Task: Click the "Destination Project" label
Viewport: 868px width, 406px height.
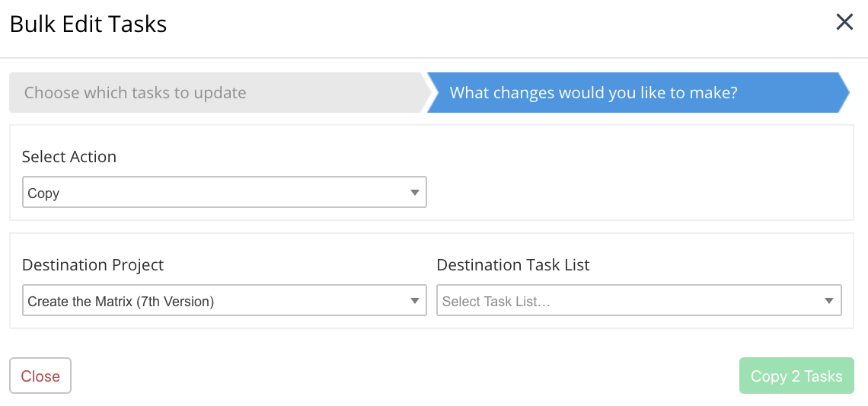Action: [x=93, y=265]
